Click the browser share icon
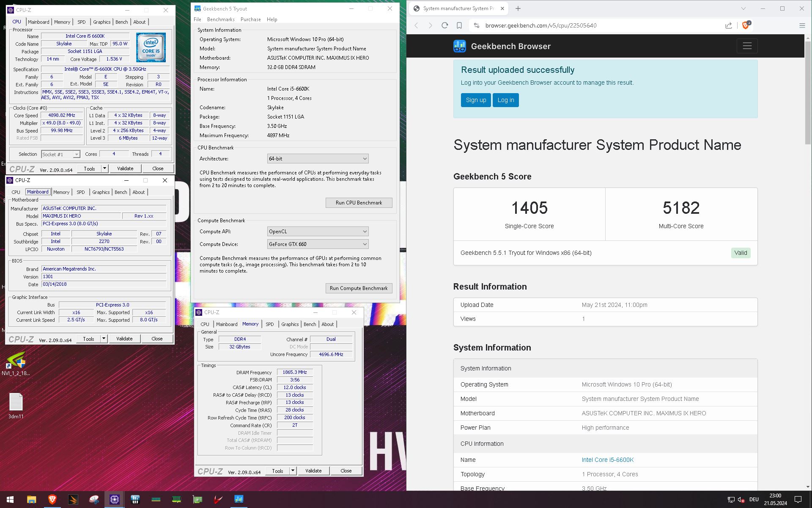Image resolution: width=812 pixels, height=508 pixels. click(729, 25)
